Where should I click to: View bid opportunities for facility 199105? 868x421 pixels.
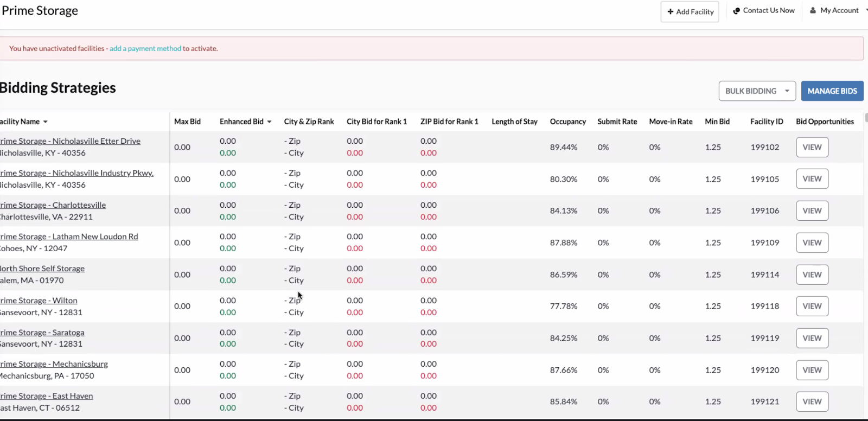(x=812, y=179)
